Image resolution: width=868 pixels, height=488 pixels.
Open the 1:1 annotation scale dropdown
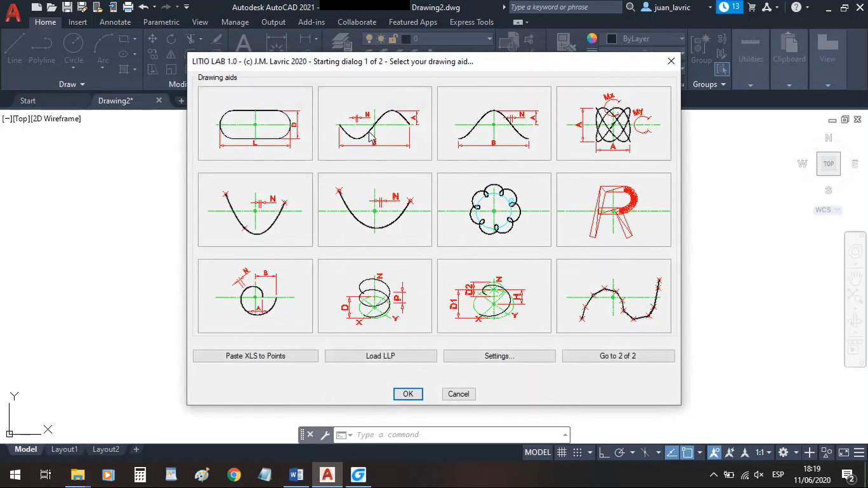[x=763, y=452]
